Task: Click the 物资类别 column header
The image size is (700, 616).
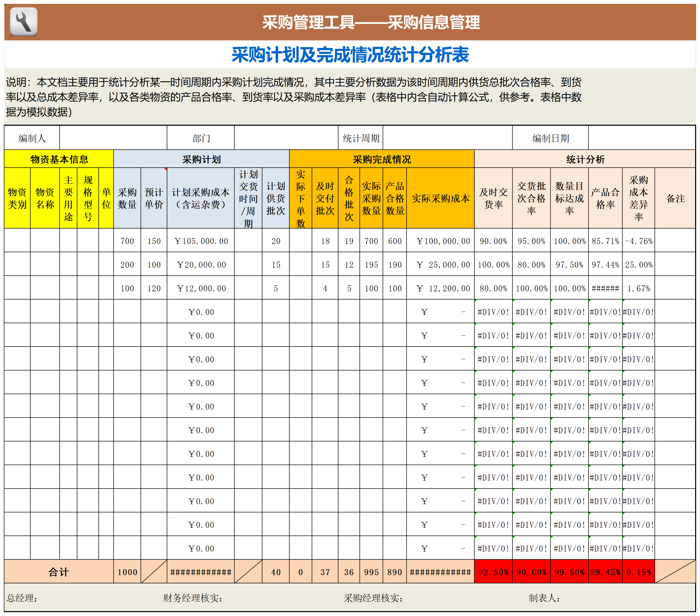Action: tap(17, 198)
